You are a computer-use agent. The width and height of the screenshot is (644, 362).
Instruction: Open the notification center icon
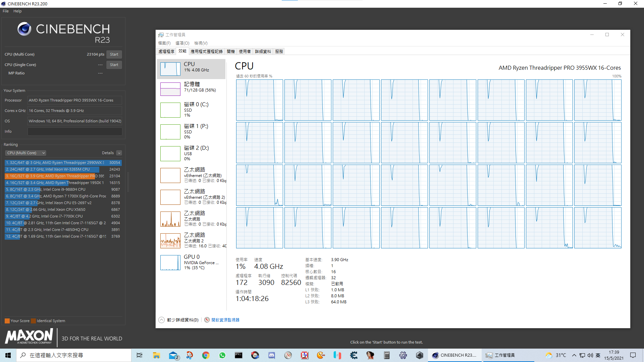(x=633, y=355)
